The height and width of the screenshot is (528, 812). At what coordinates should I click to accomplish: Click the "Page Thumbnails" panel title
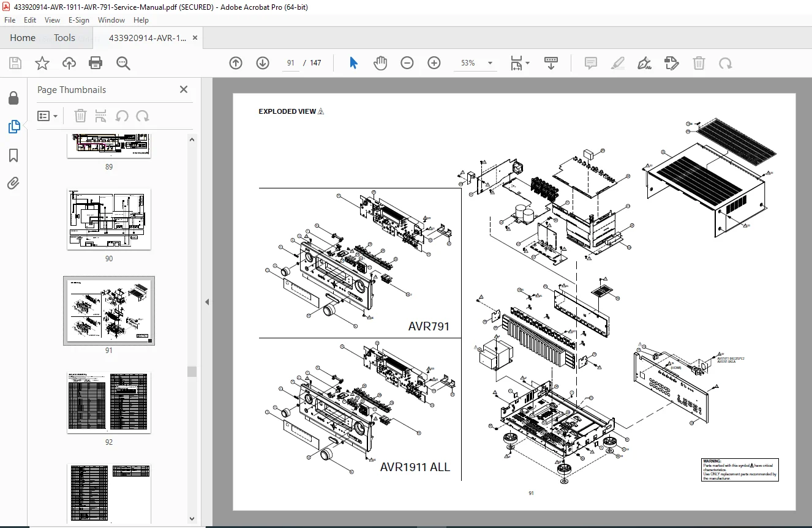tap(72, 89)
